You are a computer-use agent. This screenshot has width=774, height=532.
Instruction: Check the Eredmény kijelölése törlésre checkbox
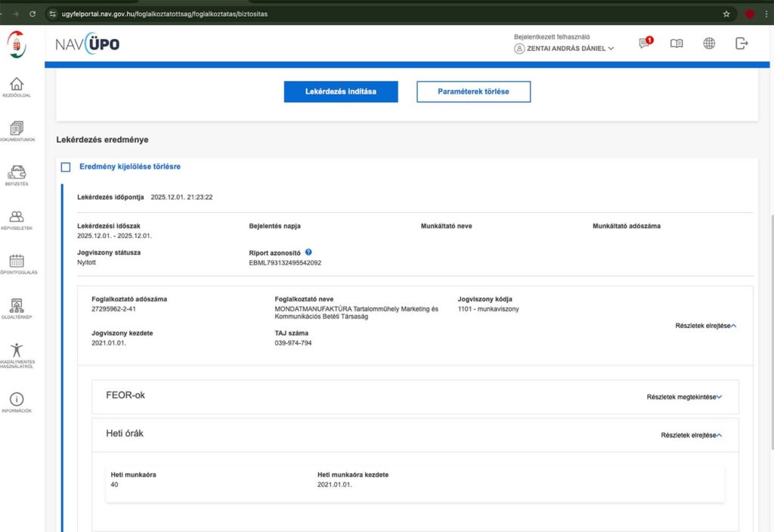click(66, 167)
